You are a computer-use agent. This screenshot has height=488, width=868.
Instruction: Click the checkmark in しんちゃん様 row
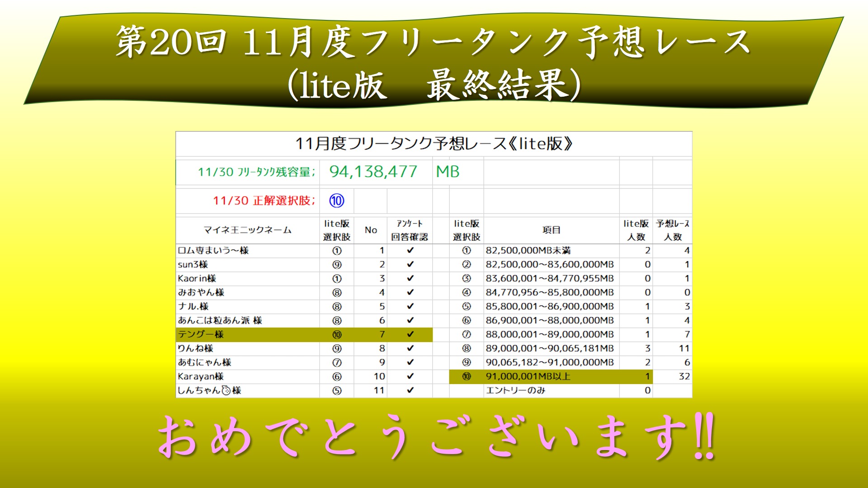[x=410, y=390]
